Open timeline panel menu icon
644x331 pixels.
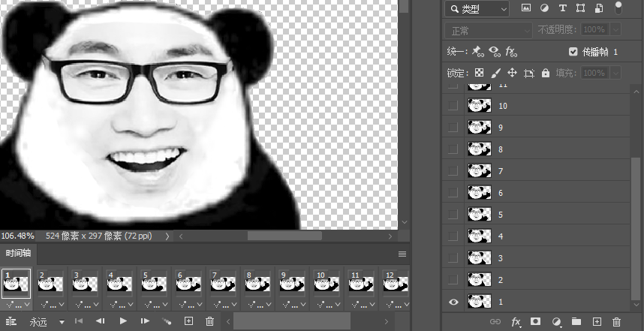[x=402, y=254]
